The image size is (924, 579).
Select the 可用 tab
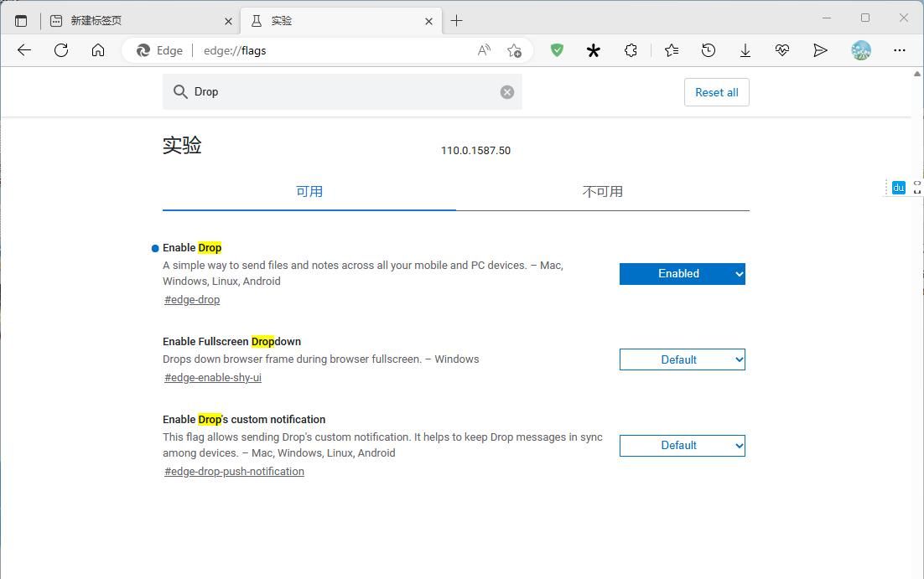pos(309,191)
